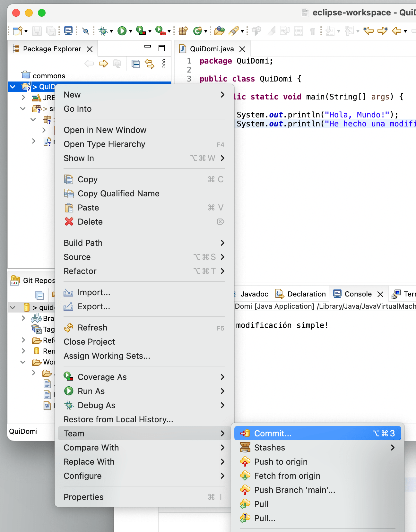
Task: Click the Debug bug icon in toolbar
Action: click(x=103, y=31)
